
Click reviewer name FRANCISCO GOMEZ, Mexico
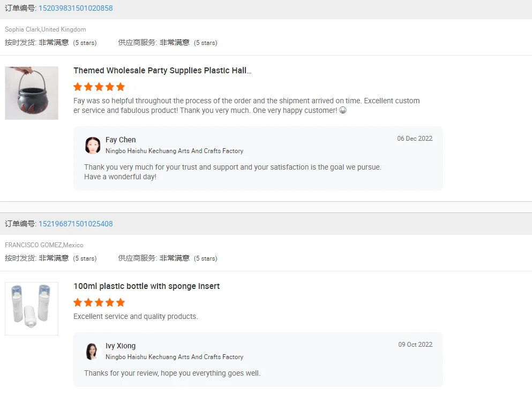click(44, 245)
